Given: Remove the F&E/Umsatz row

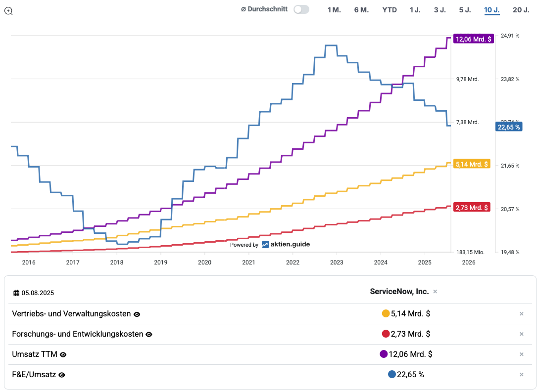Looking at the screenshot, I should [522, 375].
